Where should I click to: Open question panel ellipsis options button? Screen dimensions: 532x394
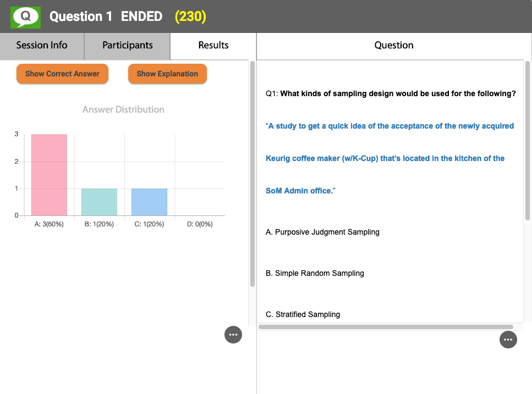coord(508,340)
